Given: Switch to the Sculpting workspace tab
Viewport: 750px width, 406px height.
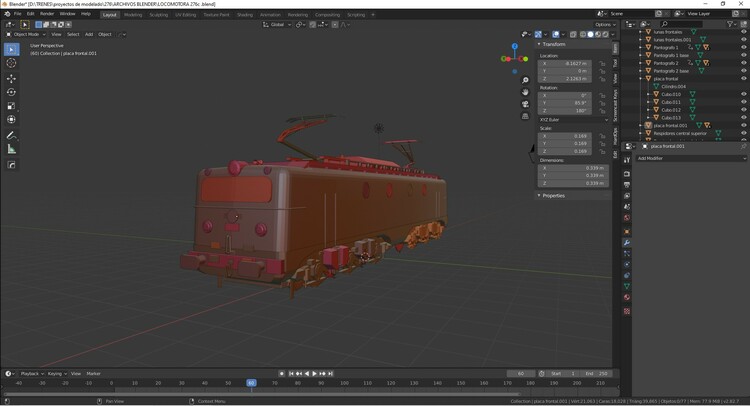Looking at the screenshot, I should [158, 15].
